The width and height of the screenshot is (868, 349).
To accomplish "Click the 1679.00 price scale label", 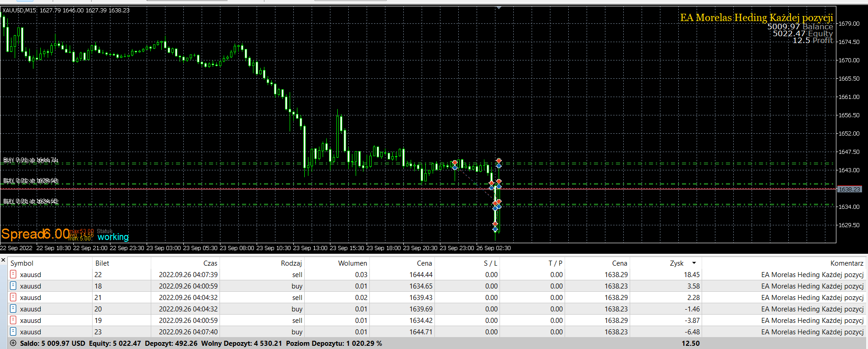I will [x=849, y=23].
